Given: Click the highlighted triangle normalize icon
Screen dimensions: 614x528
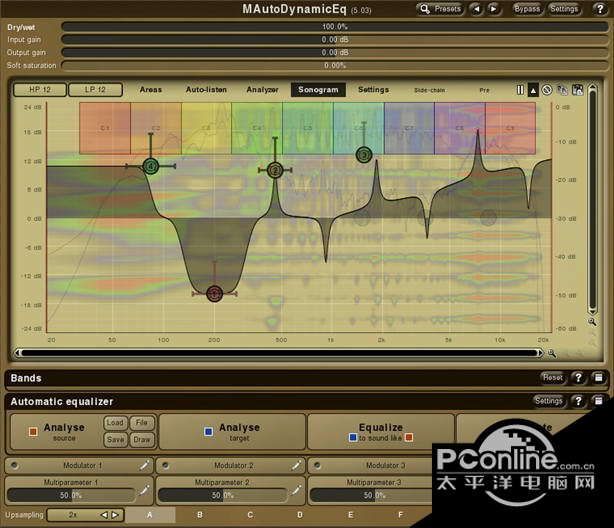Looking at the screenshot, I should click(x=533, y=90).
